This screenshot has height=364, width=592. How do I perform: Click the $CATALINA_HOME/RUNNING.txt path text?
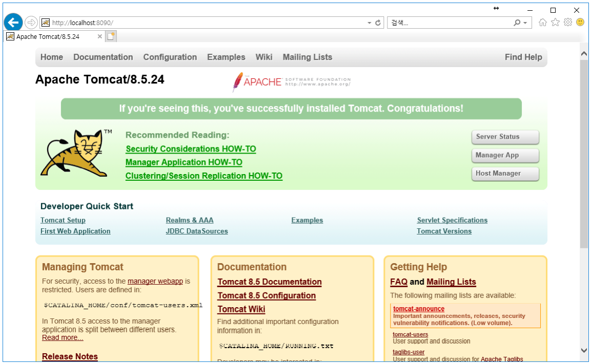coord(276,346)
